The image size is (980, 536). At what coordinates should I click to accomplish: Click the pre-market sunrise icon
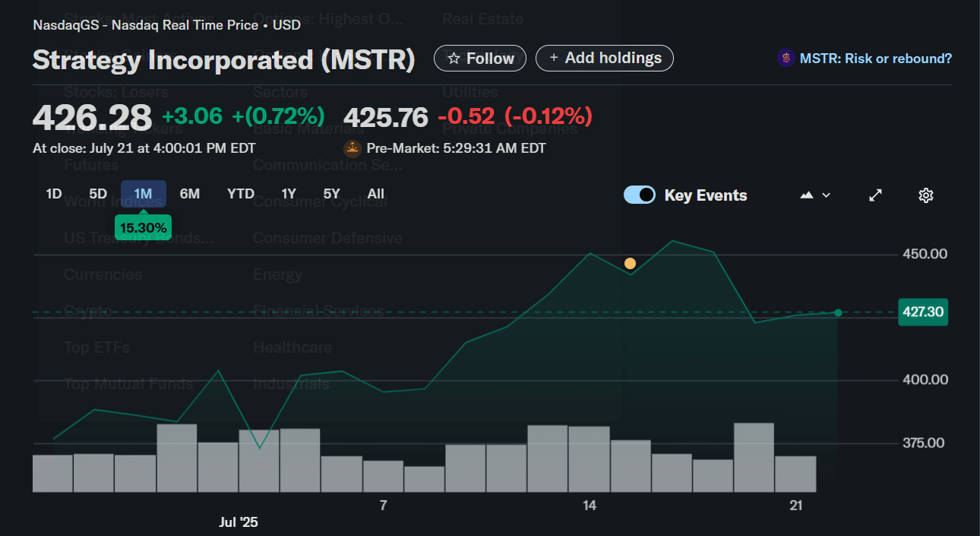tap(352, 148)
